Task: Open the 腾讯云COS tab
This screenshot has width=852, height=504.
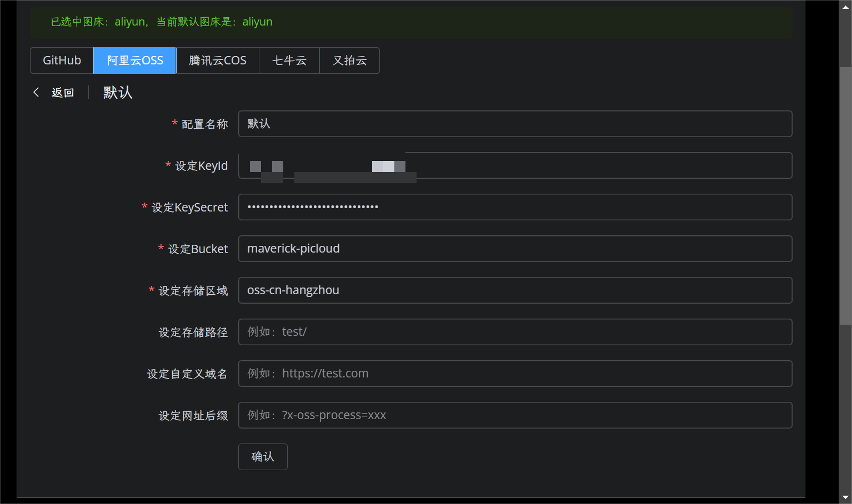Action: (217, 61)
